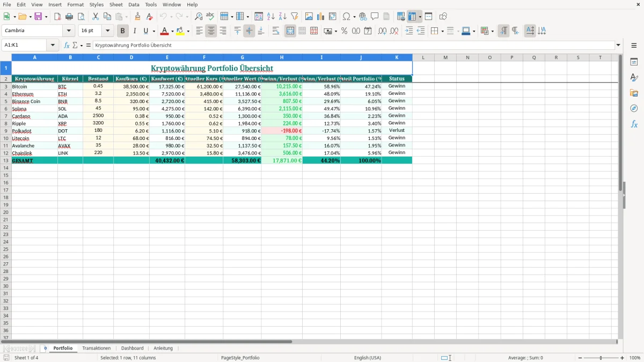This screenshot has width=644, height=362.
Task: Open the Function Wizard beside the formula bar
Action: [67, 46]
